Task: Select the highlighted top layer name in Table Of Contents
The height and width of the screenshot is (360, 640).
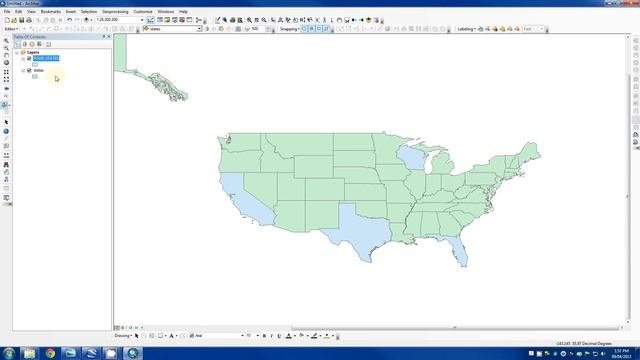Action: click(x=46, y=58)
